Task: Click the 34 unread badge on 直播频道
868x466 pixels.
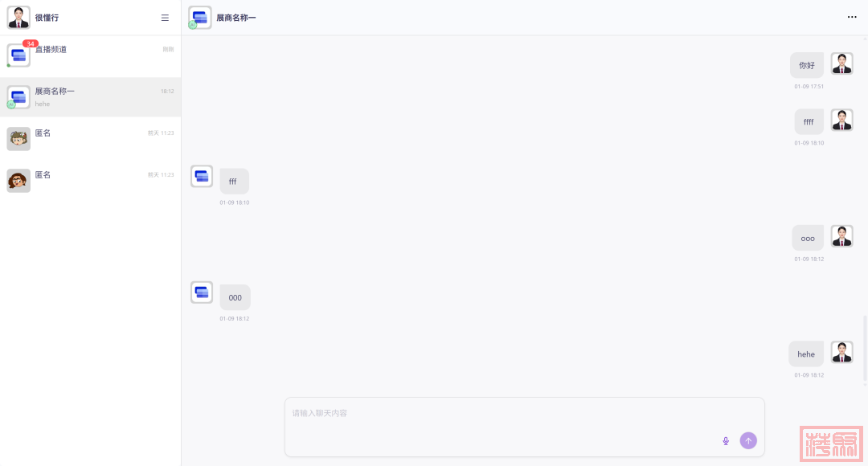Action: [31, 43]
